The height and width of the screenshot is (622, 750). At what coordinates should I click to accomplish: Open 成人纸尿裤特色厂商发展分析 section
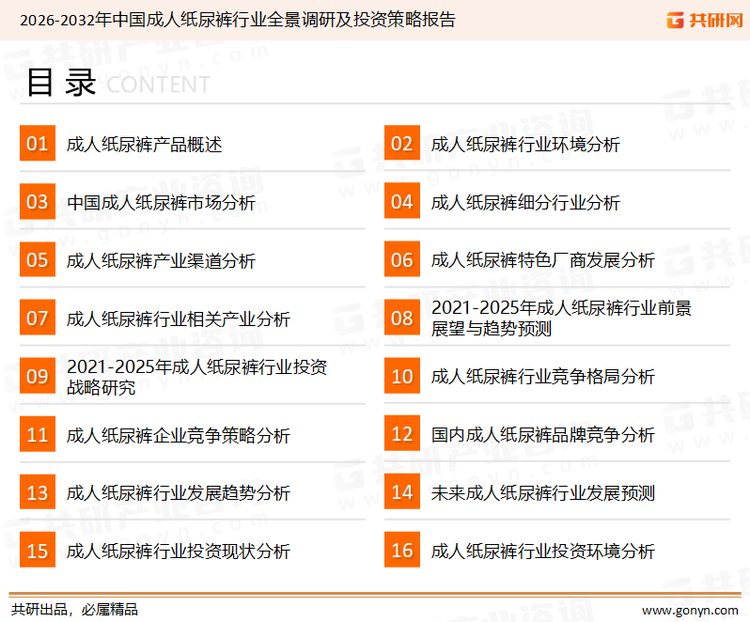tap(542, 261)
